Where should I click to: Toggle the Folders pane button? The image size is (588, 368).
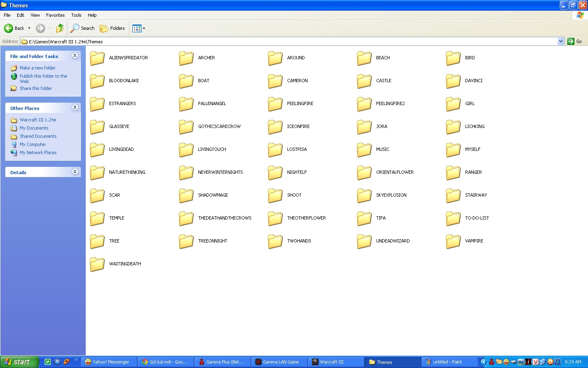click(x=112, y=28)
